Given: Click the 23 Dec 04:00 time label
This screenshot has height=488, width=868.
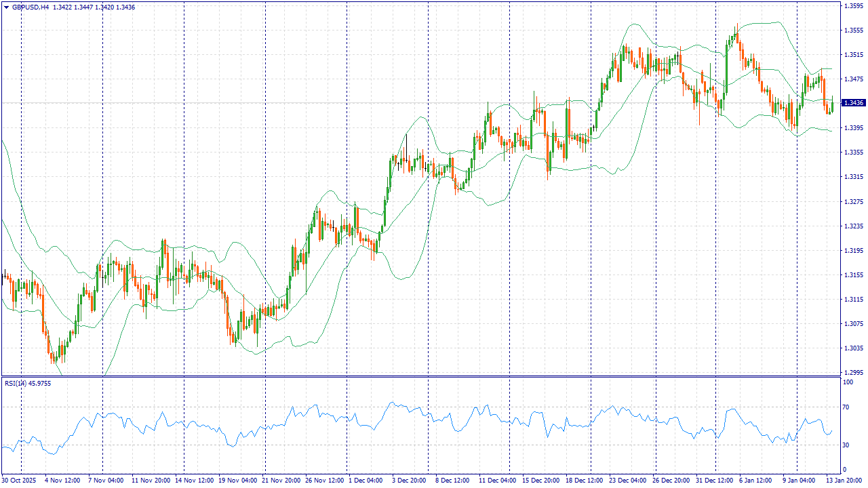Looking at the screenshot, I should 627,481.
